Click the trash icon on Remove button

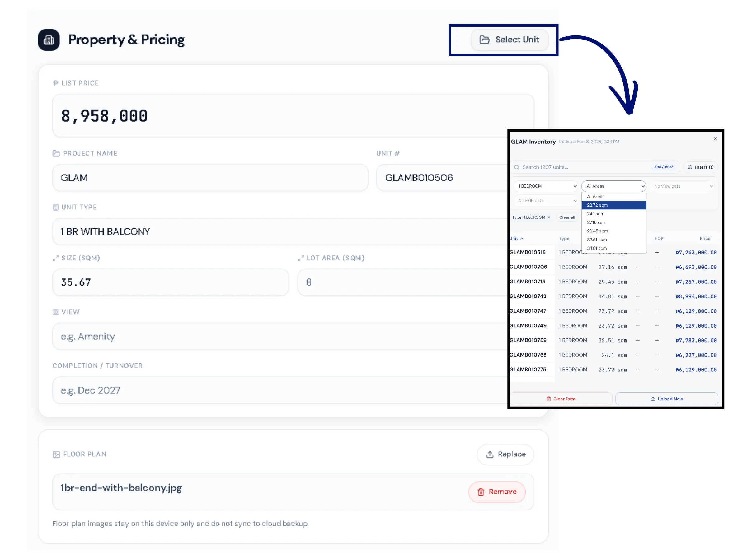click(481, 492)
